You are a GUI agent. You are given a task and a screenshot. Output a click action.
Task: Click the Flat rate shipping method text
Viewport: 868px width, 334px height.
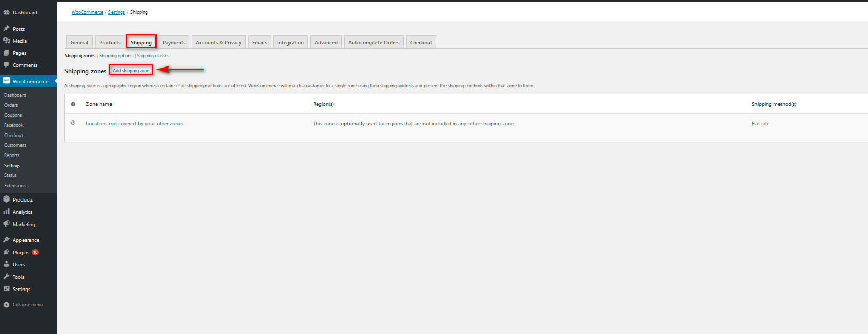(x=761, y=124)
